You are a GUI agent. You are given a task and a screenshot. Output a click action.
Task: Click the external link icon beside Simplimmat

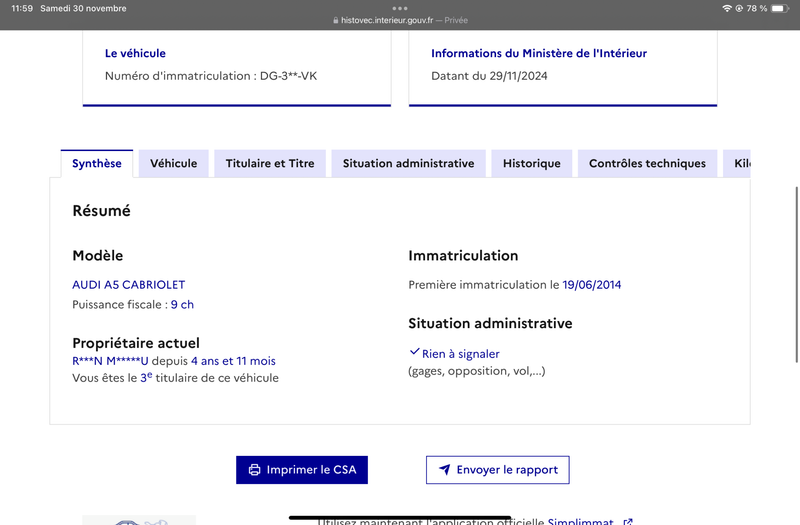(x=628, y=521)
